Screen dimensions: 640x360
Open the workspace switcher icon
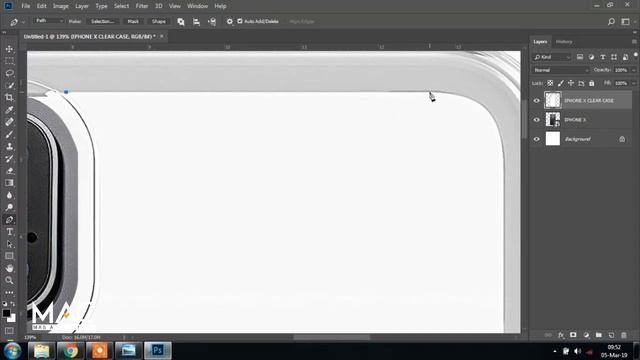pyautogui.click(x=625, y=22)
